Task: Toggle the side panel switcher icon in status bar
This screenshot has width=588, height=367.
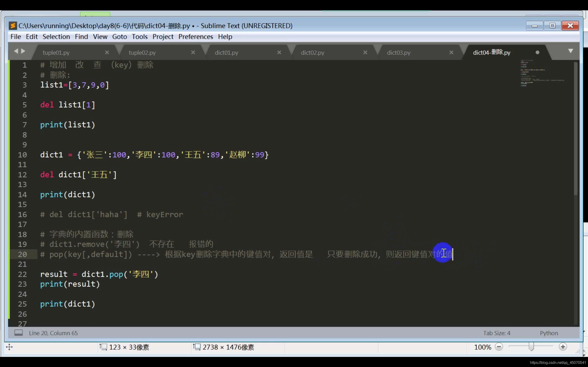Action: (18, 333)
